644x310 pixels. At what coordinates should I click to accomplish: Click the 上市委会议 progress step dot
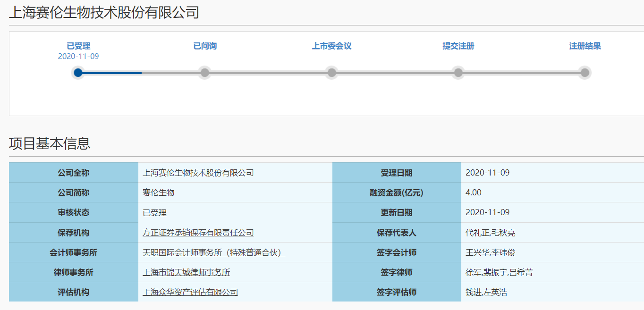click(332, 73)
